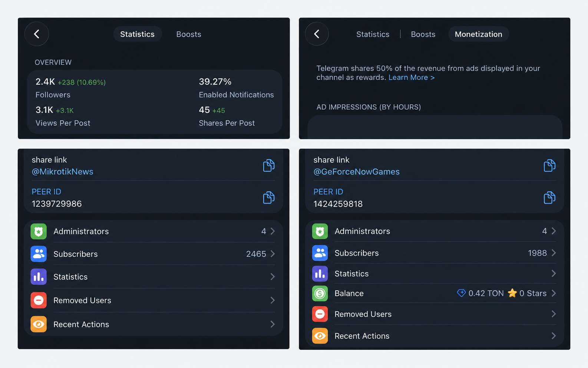Click the 0 Stars balance amount
588x368 pixels.
pos(533,293)
